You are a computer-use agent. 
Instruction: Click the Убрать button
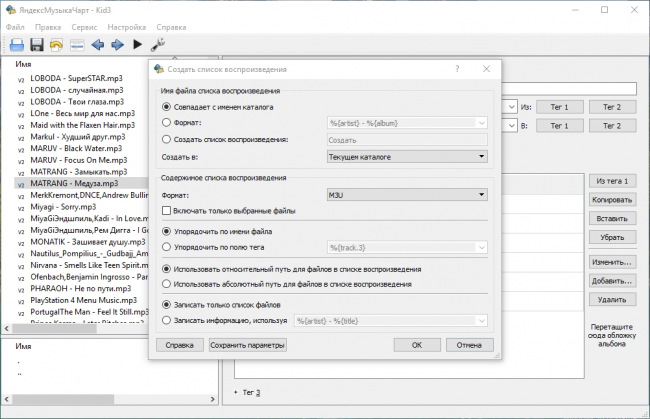click(x=612, y=237)
